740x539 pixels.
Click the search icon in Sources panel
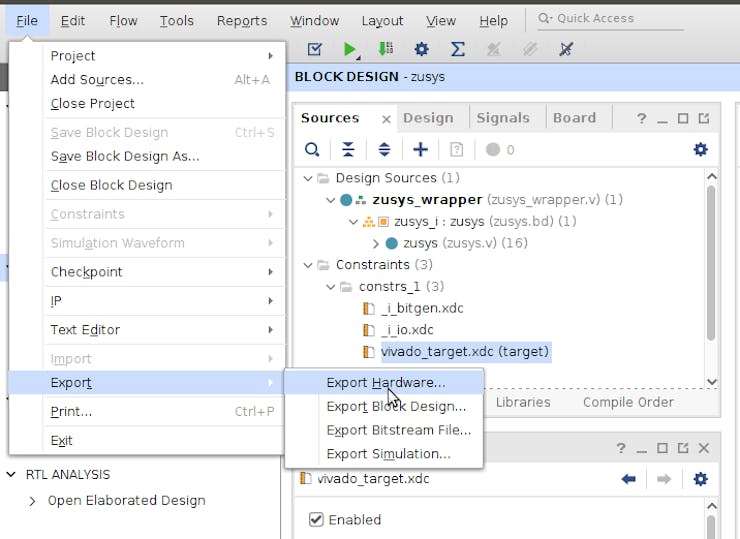point(312,149)
